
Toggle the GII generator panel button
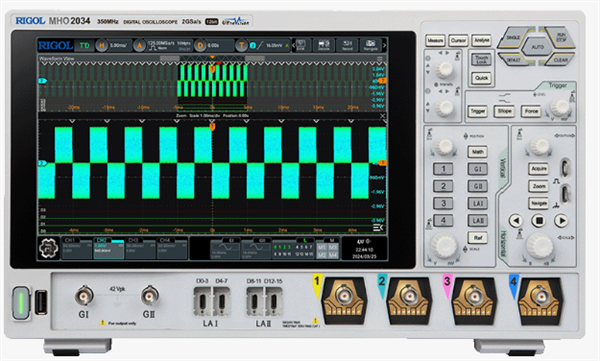pyautogui.click(x=478, y=186)
